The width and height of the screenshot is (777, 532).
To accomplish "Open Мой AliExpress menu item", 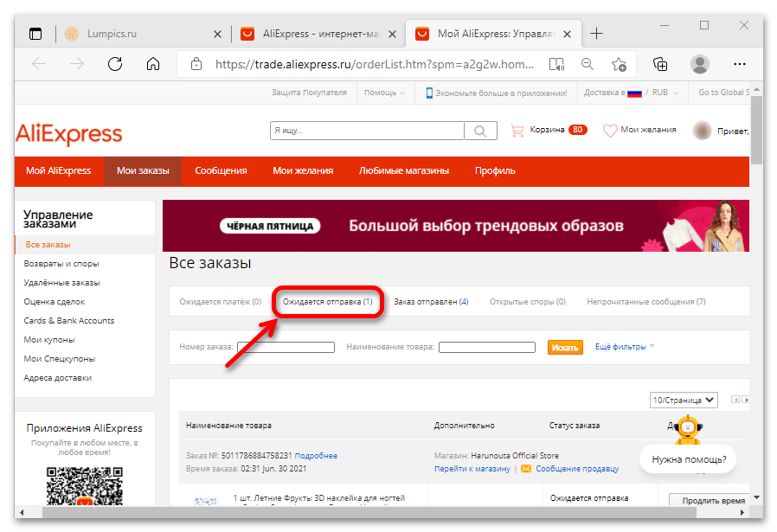I will coord(59,171).
